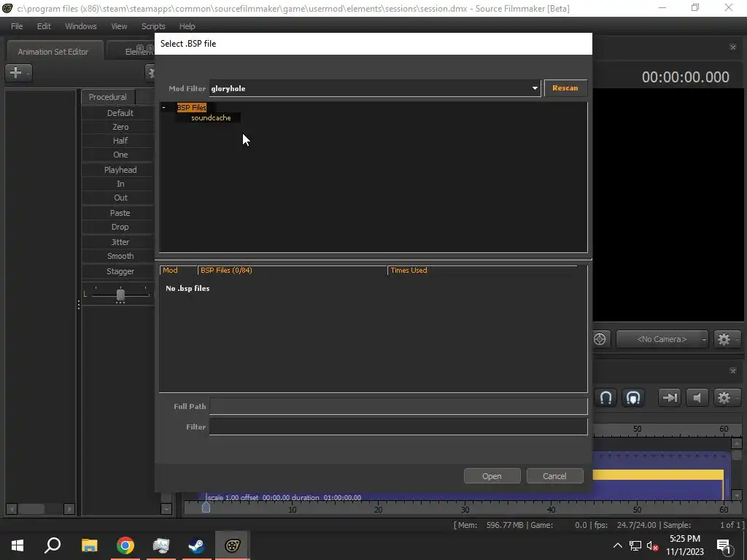Select the Procedural tab

pos(108,97)
